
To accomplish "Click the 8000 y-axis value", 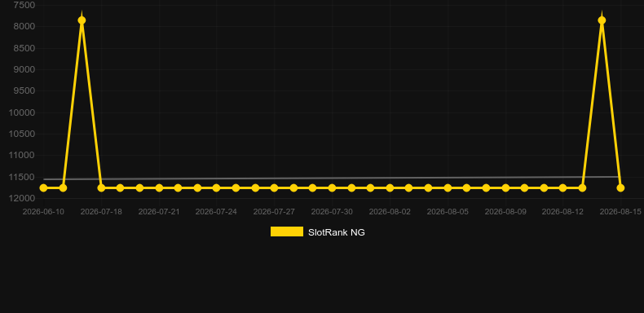I will (x=24, y=26).
